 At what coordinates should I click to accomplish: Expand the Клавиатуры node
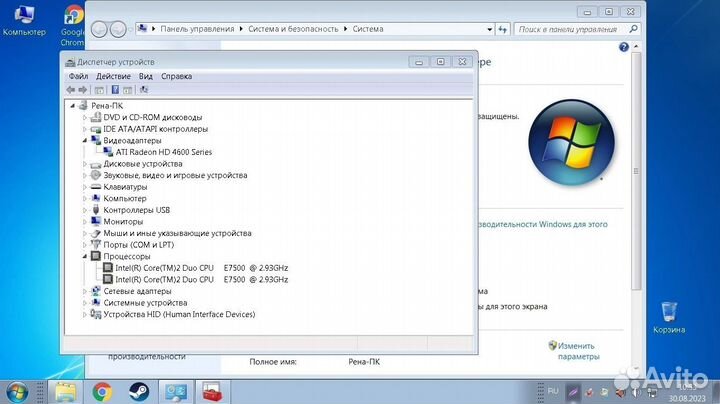[x=84, y=187]
